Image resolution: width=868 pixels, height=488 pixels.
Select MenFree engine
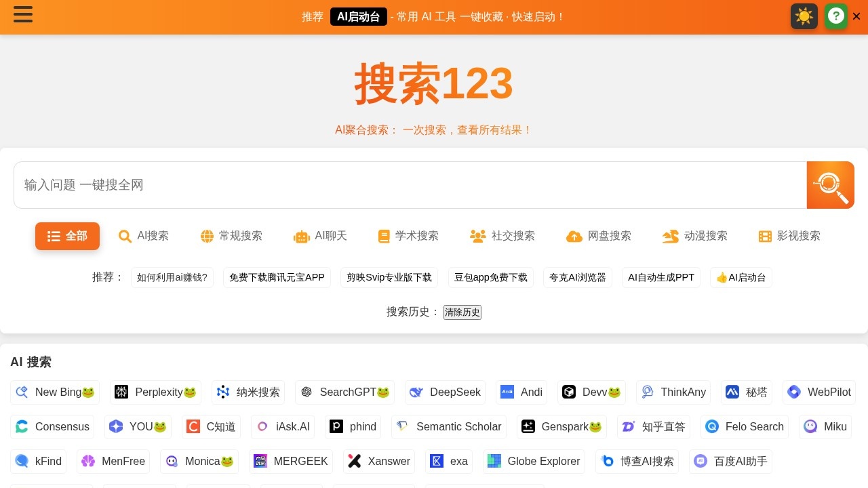click(x=113, y=461)
